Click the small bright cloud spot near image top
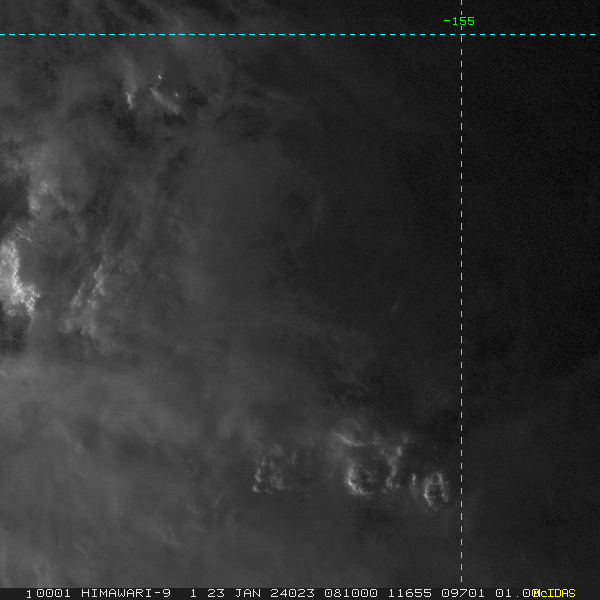The height and width of the screenshot is (600, 600). coord(160,77)
